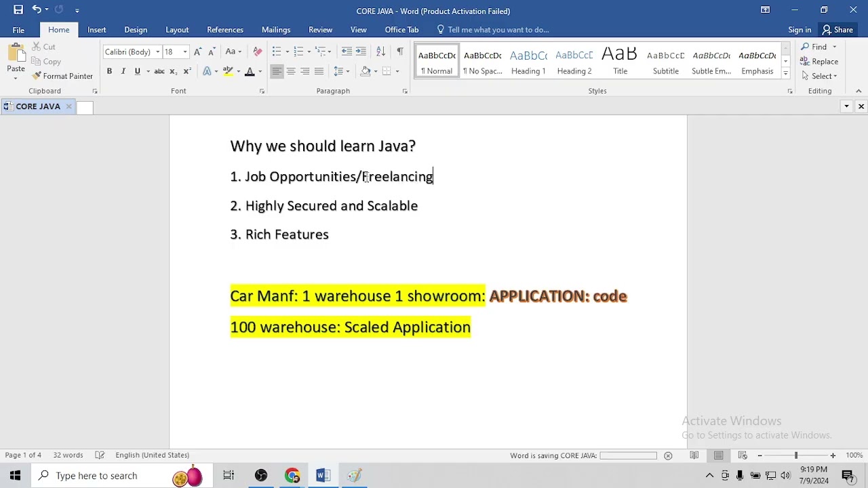Undo the last action
The image size is (868, 488).
[x=37, y=9]
